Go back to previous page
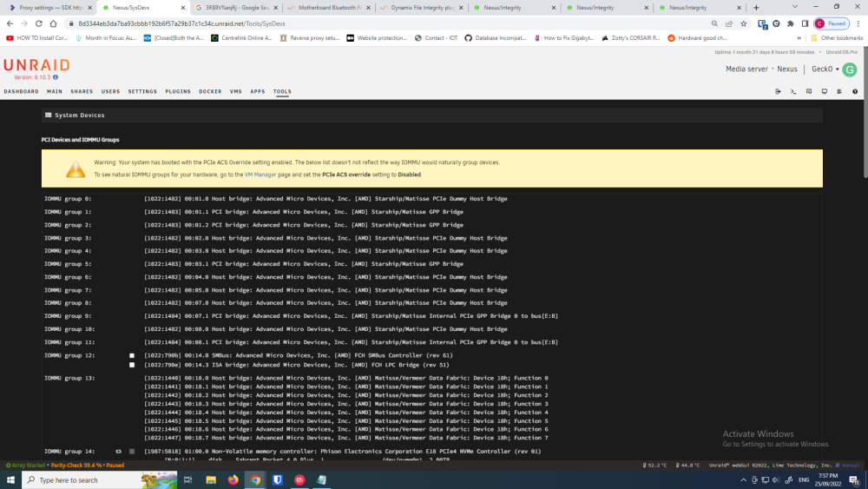This screenshot has width=868, height=489. point(10,23)
